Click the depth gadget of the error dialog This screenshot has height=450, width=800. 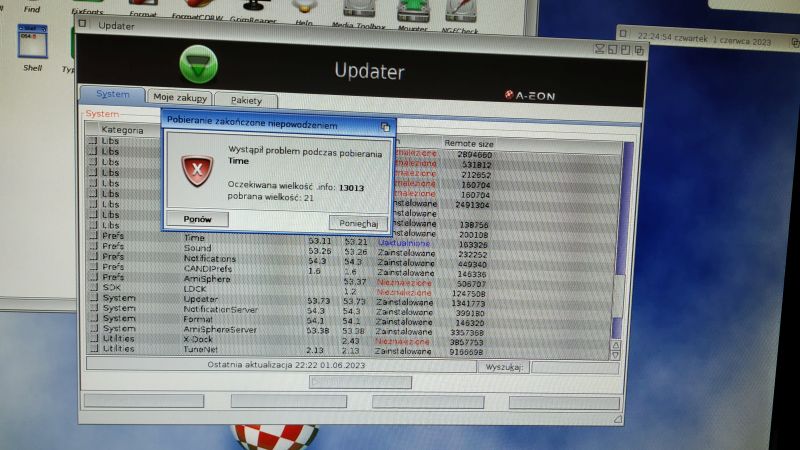click(x=385, y=126)
